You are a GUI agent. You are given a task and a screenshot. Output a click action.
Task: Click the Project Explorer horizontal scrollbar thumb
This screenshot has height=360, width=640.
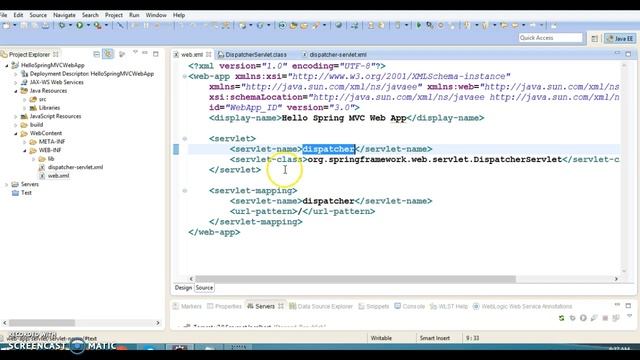(42, 323)
